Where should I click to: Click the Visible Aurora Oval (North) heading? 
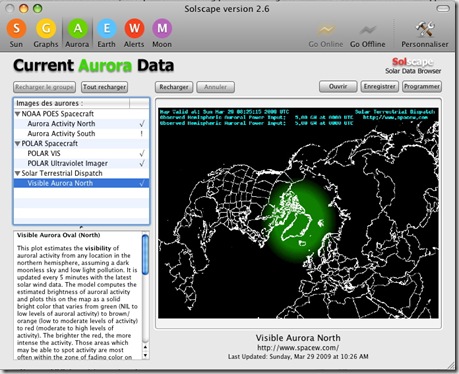(58, 235)
